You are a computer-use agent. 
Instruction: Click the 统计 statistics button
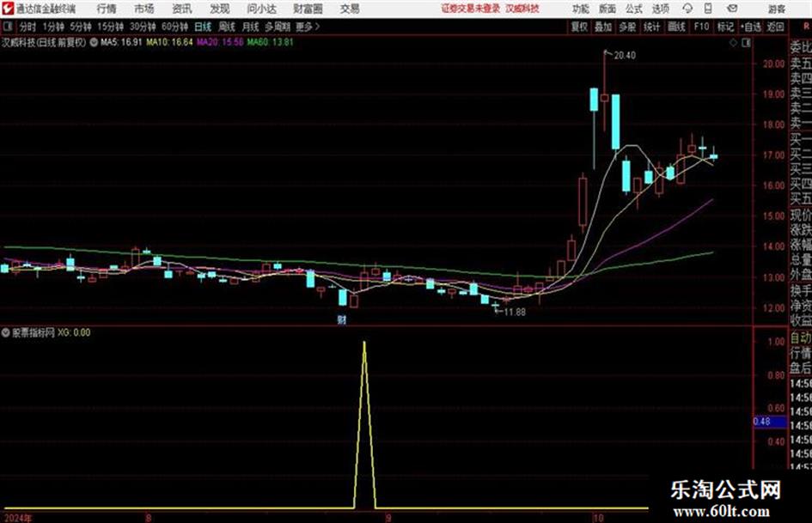652,27
